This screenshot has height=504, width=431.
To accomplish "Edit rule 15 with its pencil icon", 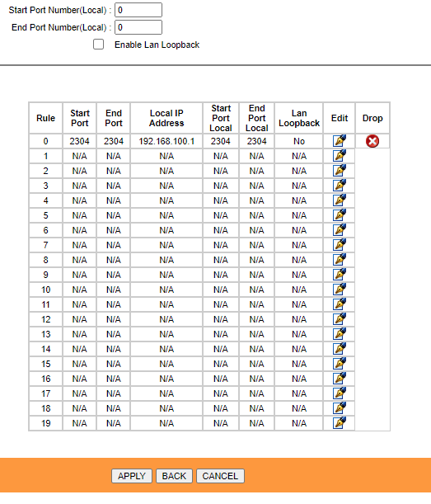I will (340, 364).
